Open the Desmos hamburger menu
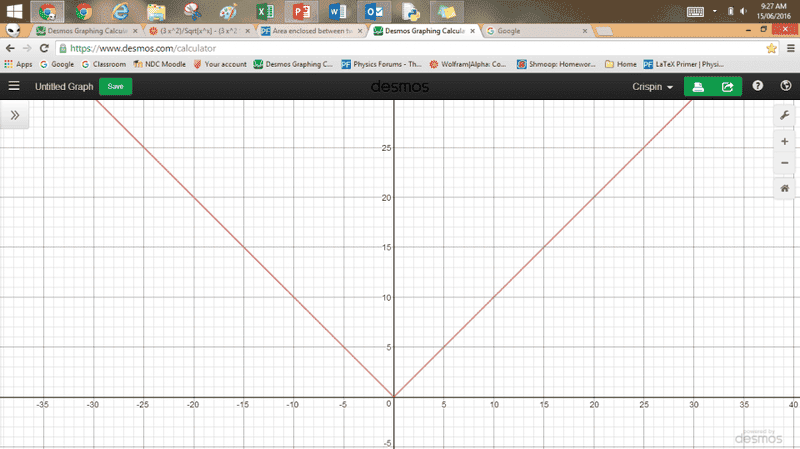This screenshot has width=800, height=449. [x=14, y=86]
